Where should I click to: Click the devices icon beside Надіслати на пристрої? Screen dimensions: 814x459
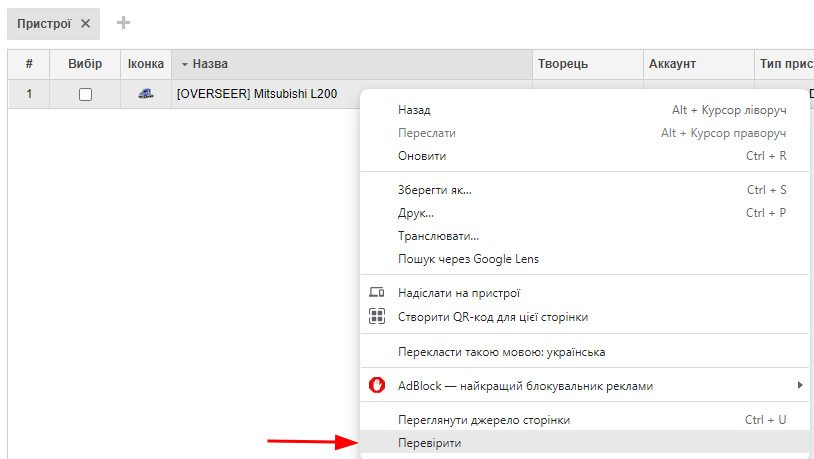[x=377, y=292]
